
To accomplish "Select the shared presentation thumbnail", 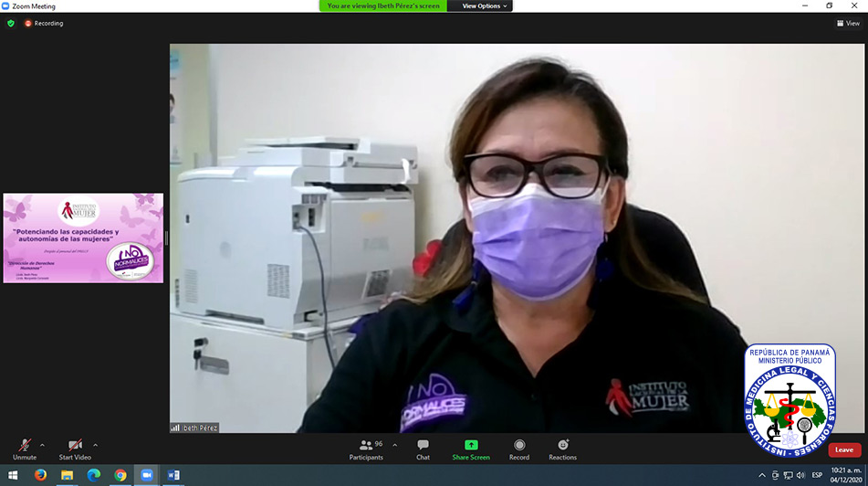I will (x=83, y=238).
